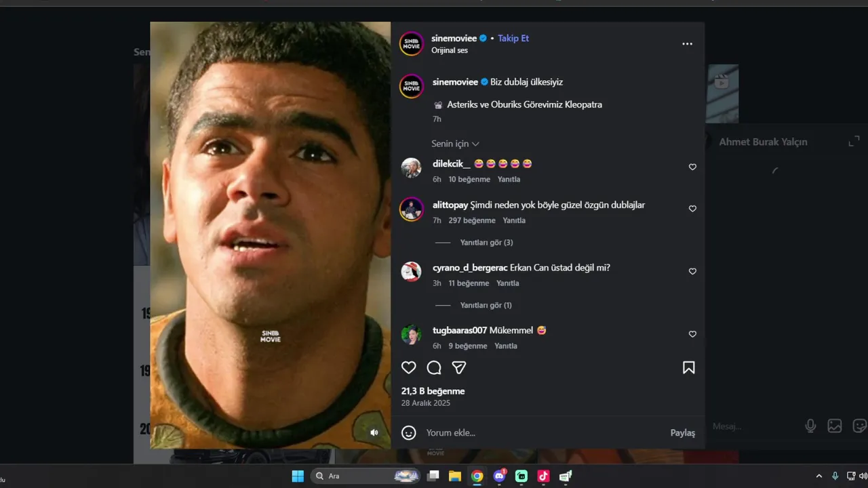The height and width of the screenshot is (488, 868).
Task: Like alittopay's comment
Action: point(692,209)
